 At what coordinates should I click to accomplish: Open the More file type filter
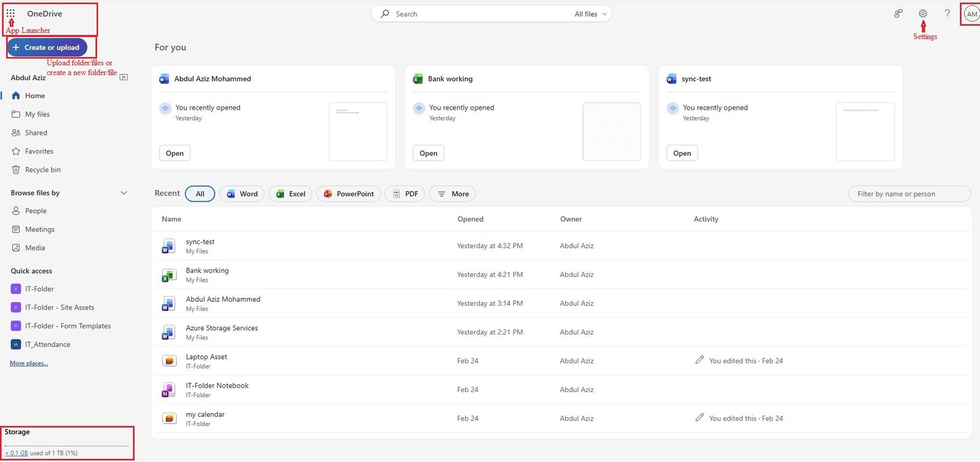[453, 194]
